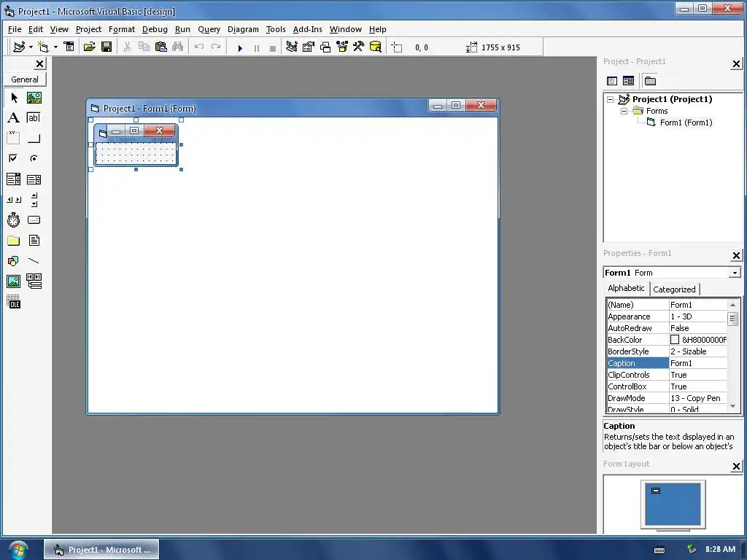Screen dimensions: 747x560
Task: Toggle Folders in Project panel
Action: [x=650, y=81]
